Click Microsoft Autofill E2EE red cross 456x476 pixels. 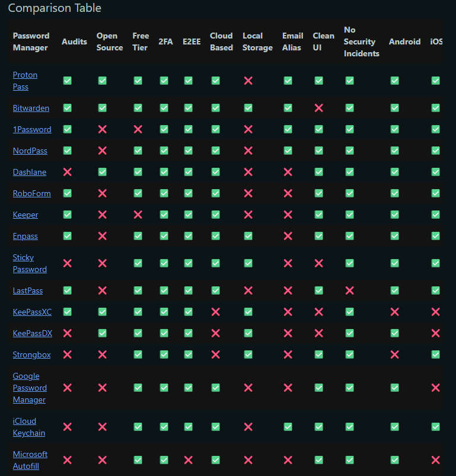[188, 460]
